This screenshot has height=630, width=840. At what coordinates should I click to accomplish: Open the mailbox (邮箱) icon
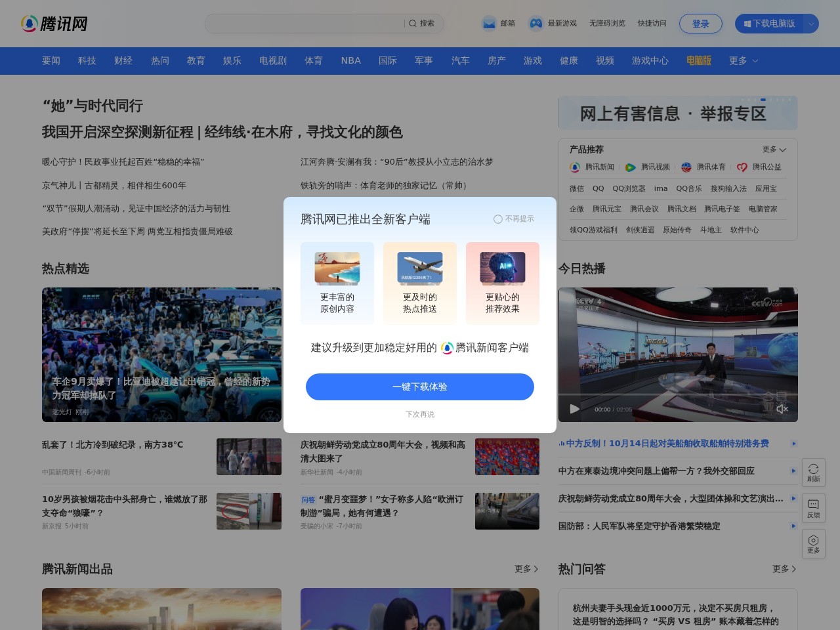coord(489,24)
